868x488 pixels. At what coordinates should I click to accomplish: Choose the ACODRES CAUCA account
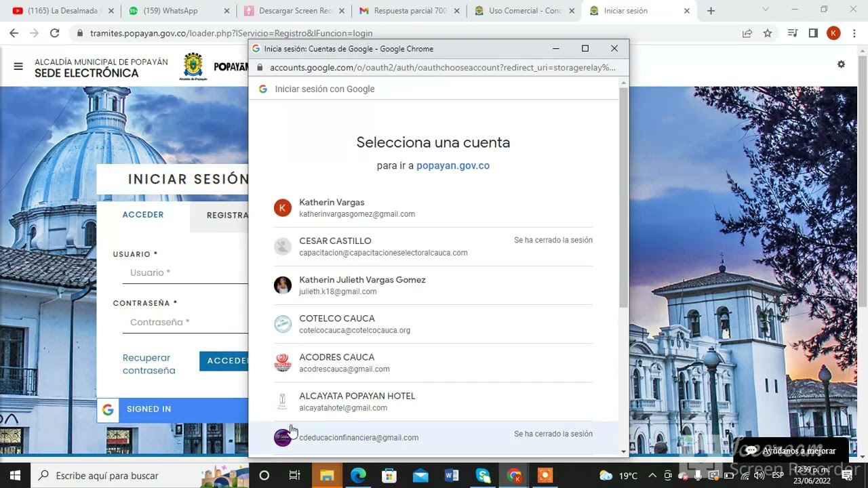pos(433,363)
